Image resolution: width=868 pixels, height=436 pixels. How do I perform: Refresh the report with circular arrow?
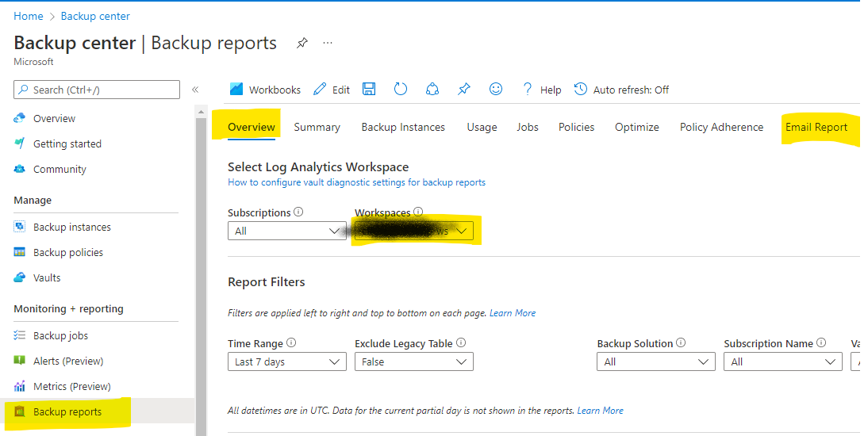pyautogui.click(x=400, y=89)
